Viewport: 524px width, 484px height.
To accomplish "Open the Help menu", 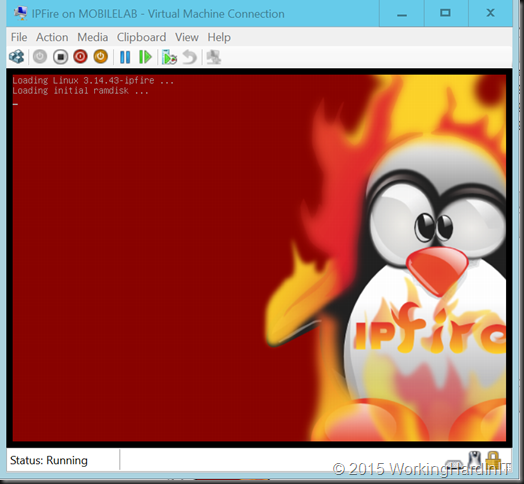I will point(219,37).
